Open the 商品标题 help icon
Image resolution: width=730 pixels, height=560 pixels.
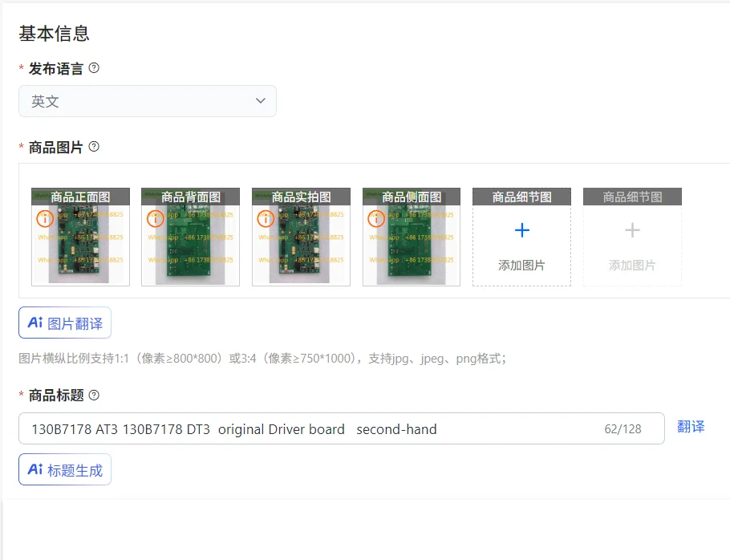(94, 396)
